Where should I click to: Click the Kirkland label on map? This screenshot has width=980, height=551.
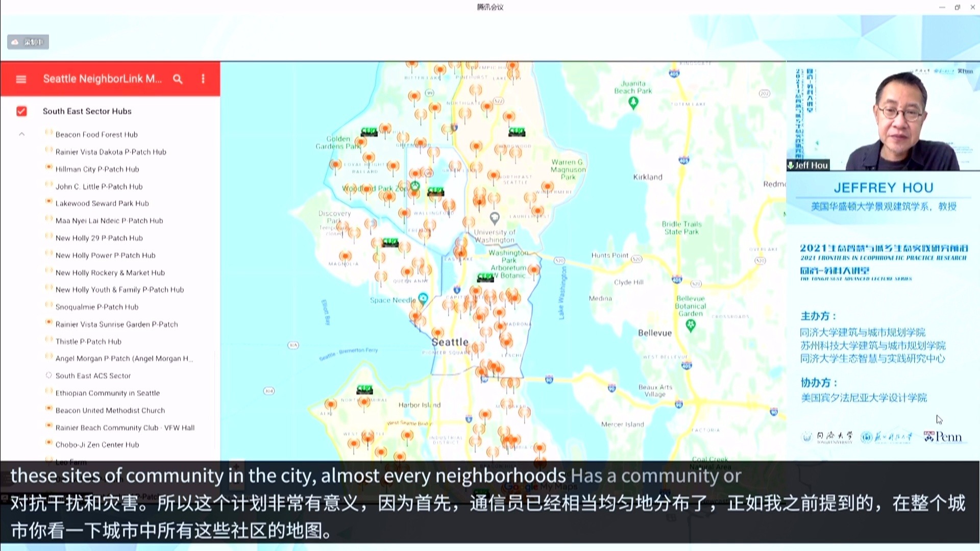click(648, 177)
